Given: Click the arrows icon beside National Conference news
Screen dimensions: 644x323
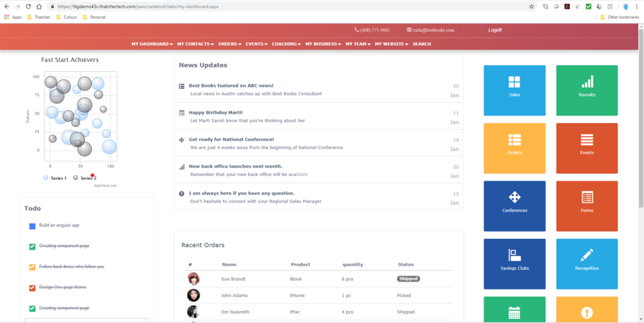Looking at the screenshot, I should coord(182,140).
